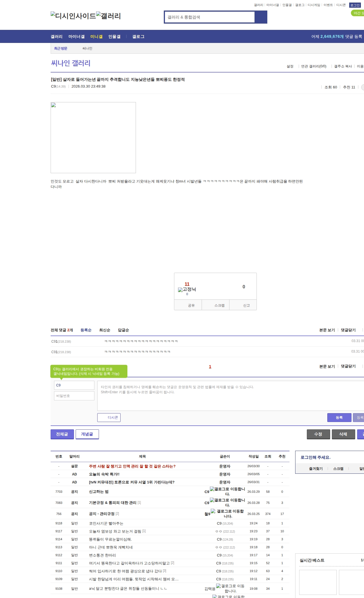Screen dimensions: 364x598
Task: Sort comments by 최신순
Action: [105, 330]
